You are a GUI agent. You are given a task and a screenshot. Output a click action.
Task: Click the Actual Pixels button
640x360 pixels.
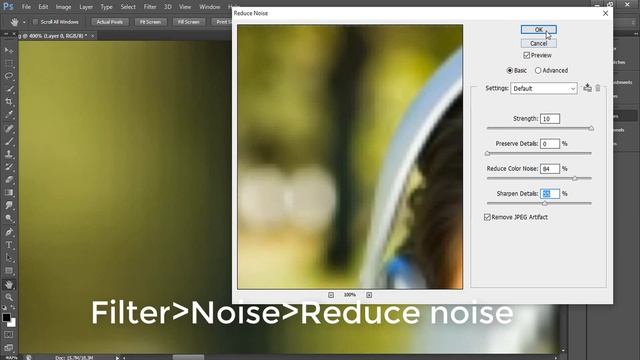110,22
